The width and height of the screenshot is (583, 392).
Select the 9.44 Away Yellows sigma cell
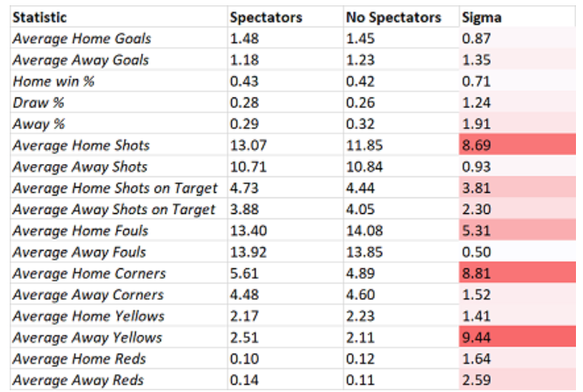[517, 337]
